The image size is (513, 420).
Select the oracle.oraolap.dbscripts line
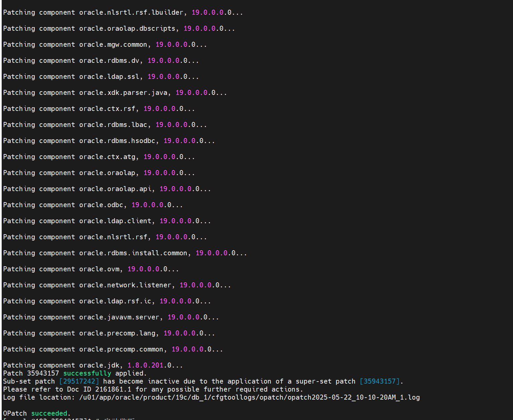click(x=119, y=28)
